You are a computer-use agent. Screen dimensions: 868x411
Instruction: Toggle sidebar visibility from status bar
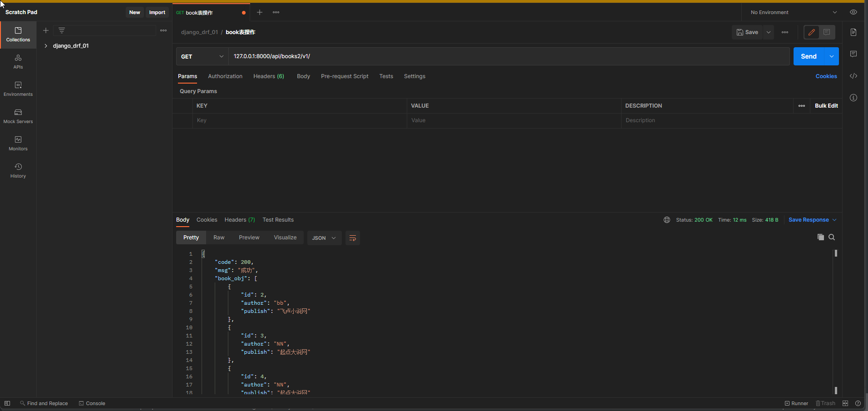(7, 403)
